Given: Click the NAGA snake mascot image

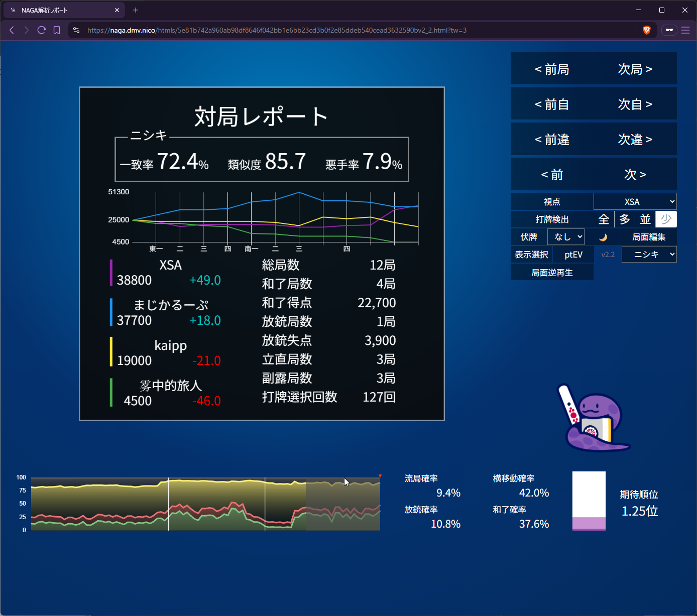Looking at the screenshot, I should click(x=593, y=418).
